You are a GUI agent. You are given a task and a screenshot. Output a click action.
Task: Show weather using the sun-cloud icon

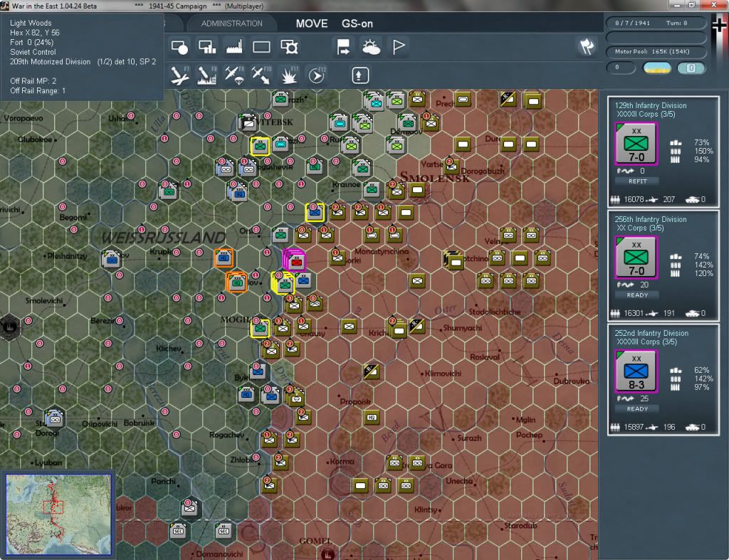click(x=371, y=47)
